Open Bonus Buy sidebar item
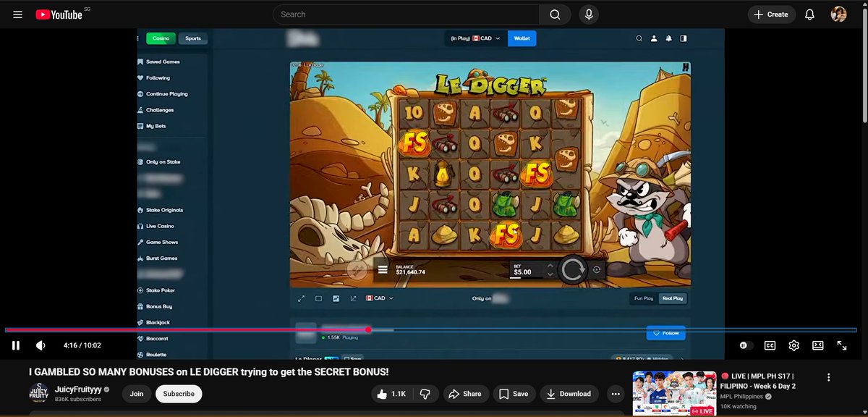 click(155, 306)
